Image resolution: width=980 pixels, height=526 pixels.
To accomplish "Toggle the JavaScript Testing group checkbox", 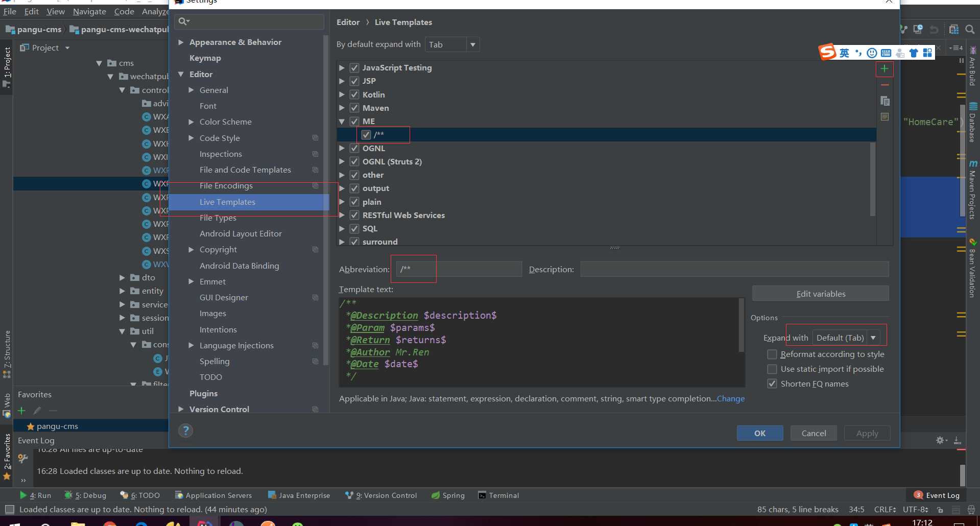I will [x=354, y=67].
